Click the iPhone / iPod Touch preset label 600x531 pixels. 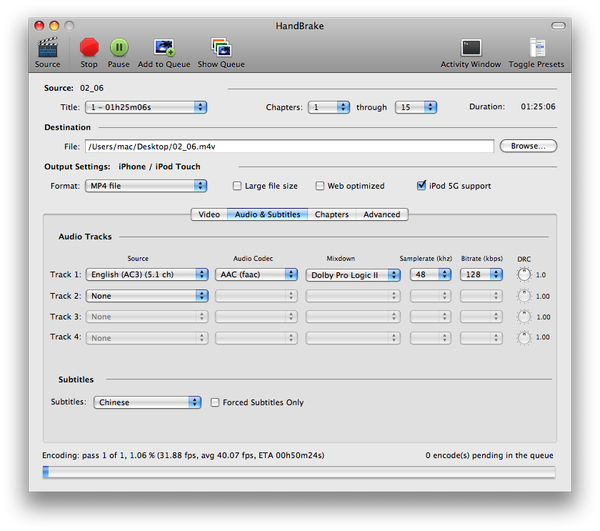pyautogui.click(x=159, y=167)
